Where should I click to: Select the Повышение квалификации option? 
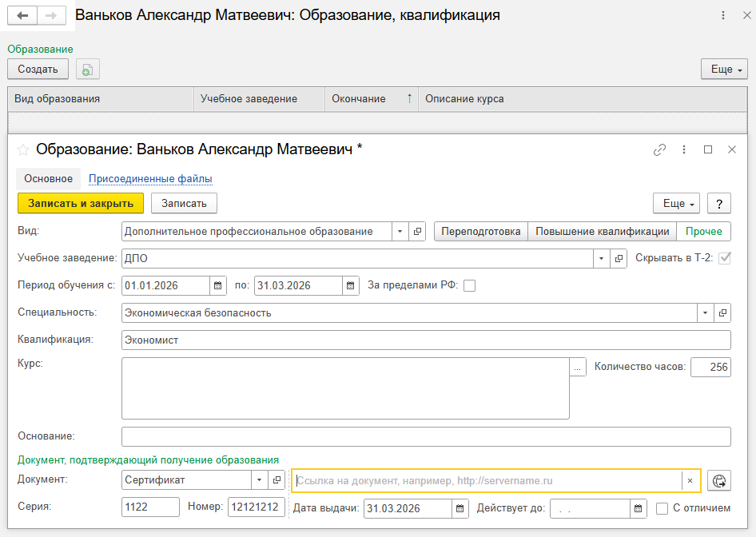(602, 232)
